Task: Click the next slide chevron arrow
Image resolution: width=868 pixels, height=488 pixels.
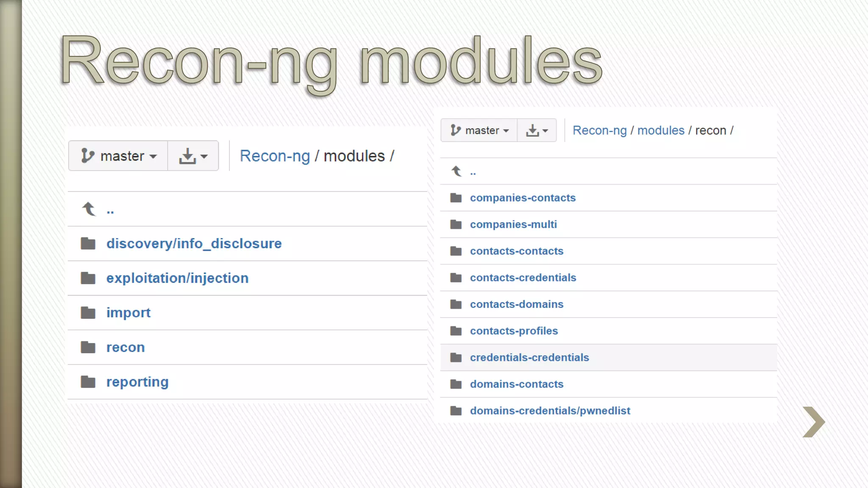Action: tap(814, 422)
